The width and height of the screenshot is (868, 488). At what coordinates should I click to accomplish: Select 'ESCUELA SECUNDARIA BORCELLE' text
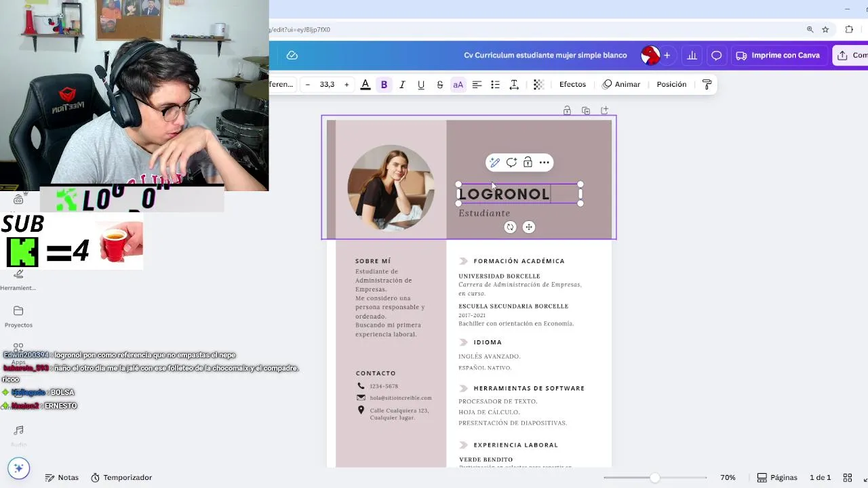[513, 306]
